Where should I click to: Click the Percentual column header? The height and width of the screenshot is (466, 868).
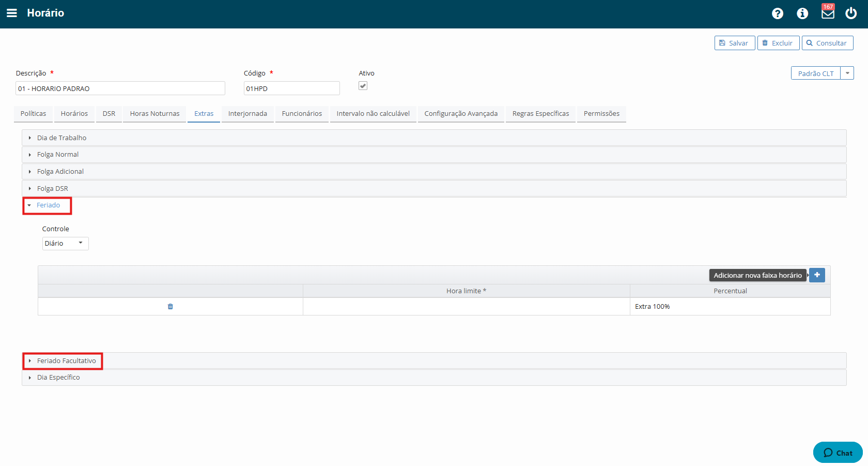730,291
